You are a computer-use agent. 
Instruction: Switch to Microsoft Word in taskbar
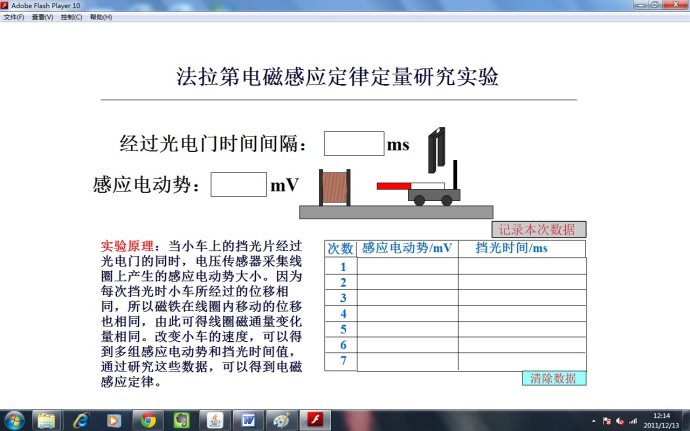tap(248, 420)
